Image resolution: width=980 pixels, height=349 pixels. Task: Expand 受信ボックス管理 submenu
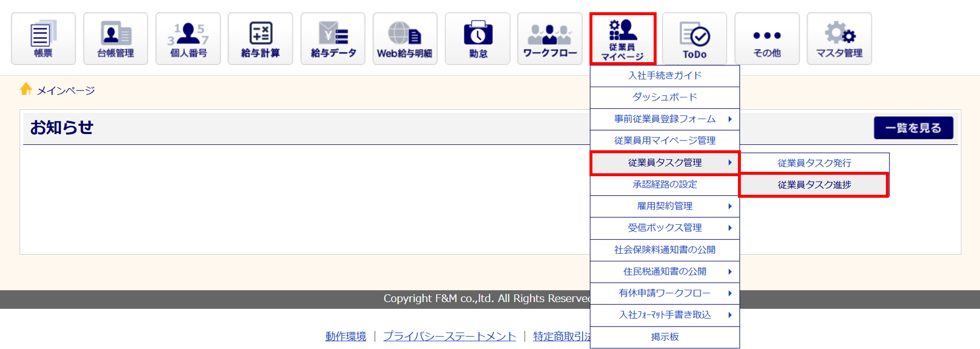tap(665, 228)
